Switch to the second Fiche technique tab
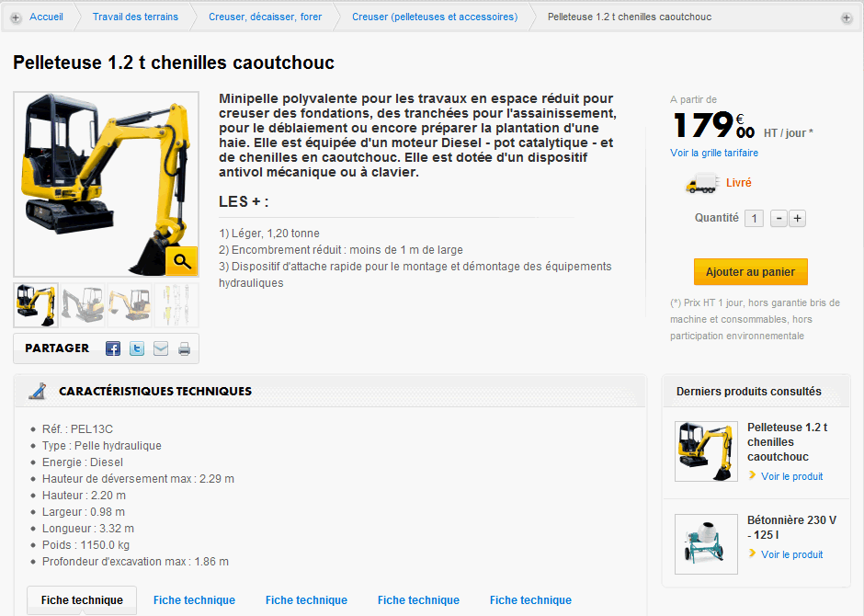 (x=194, y=600)
